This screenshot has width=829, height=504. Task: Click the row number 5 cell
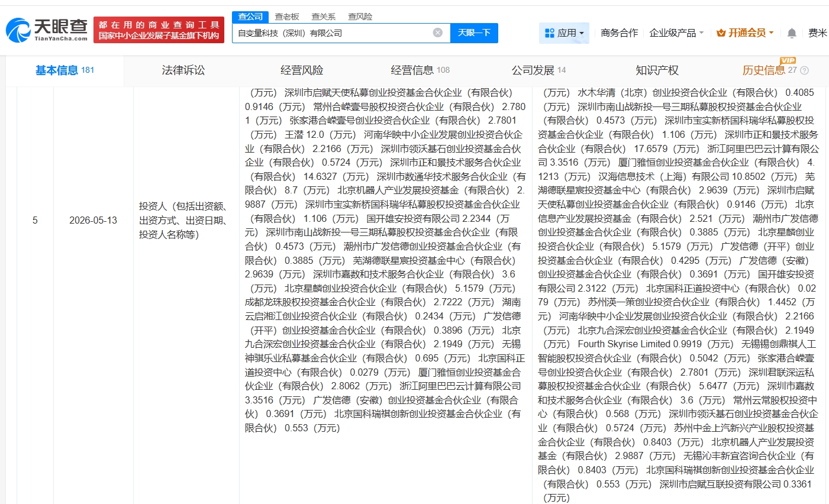[35, 221]
